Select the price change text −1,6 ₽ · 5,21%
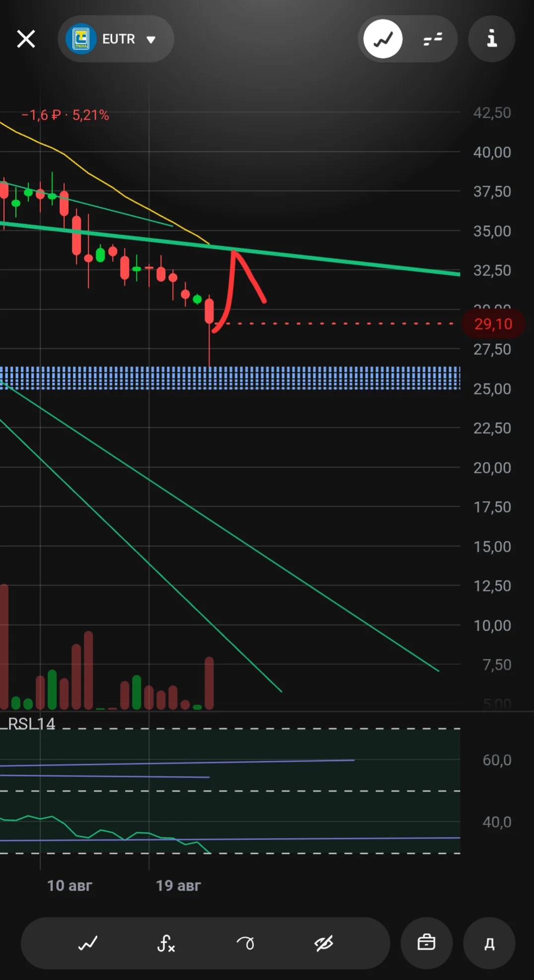Image resolution: width=534 pixels, height=980 pixels. (65, 115)
